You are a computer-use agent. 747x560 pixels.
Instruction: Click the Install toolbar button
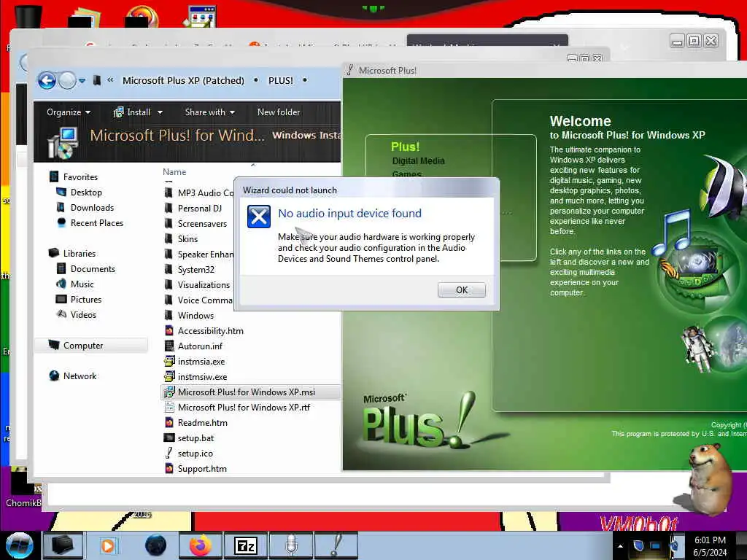pyautogui.click(x=132, y=112)
